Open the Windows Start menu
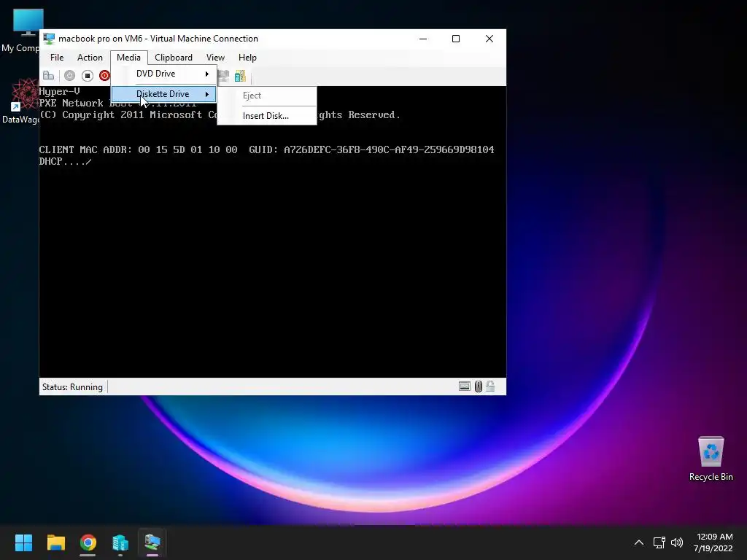This screenshot has width=747, height=560. point(23,542)
